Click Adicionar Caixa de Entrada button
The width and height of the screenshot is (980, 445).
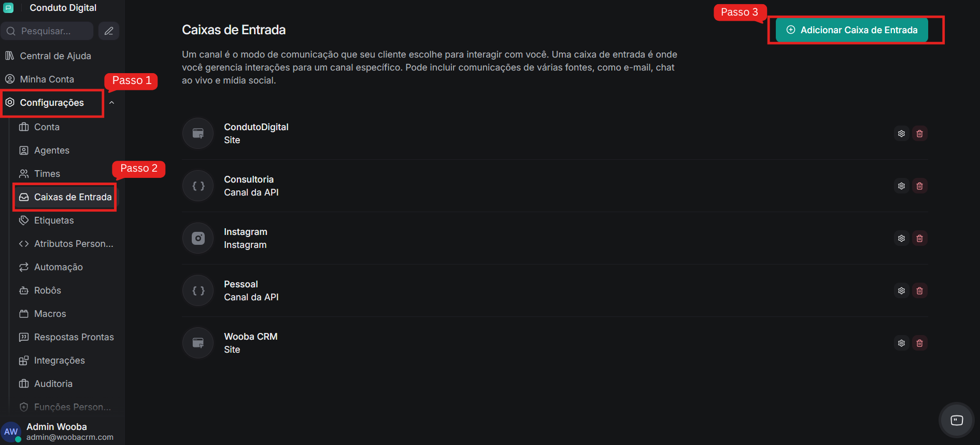(x=851, y=30)
